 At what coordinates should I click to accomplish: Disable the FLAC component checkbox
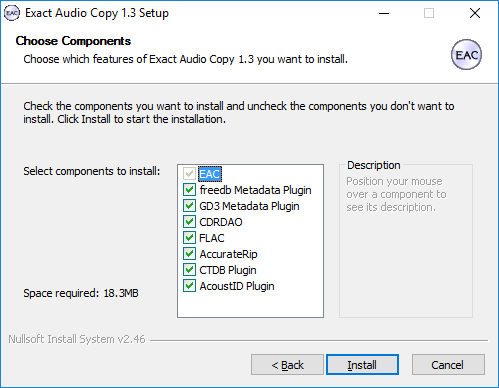pos(189,238)
